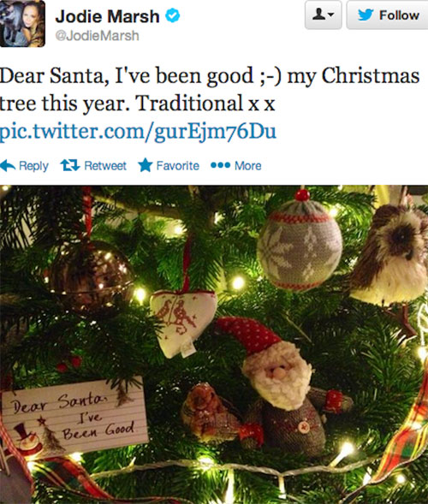
Task: Click the Dear Santa note in photo
Action: click(x=75, y=416)
